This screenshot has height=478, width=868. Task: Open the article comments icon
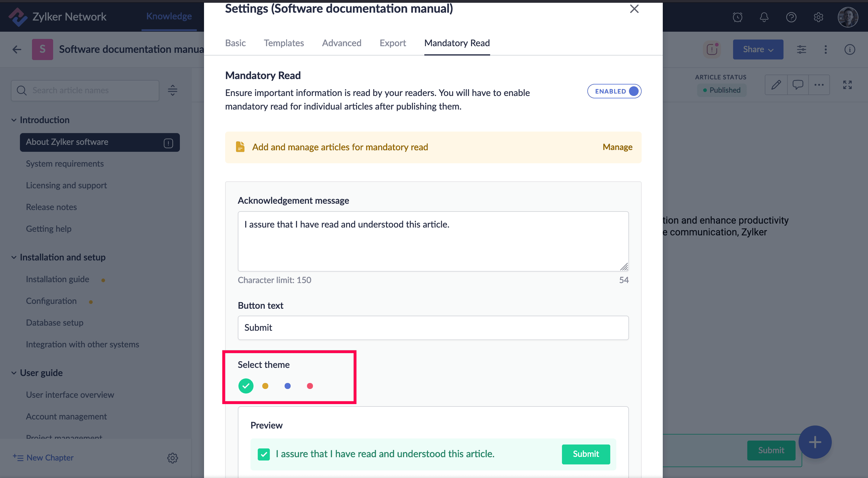[x=798, y=84]
